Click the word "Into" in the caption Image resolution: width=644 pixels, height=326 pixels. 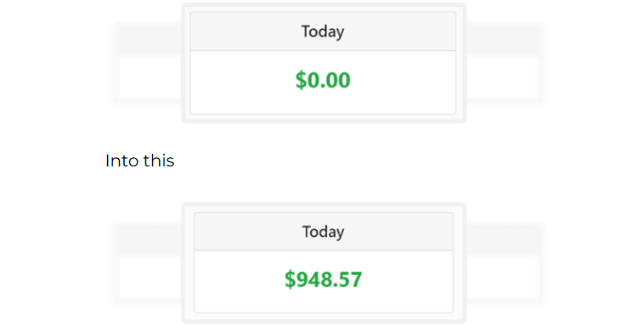click(121, 160)
